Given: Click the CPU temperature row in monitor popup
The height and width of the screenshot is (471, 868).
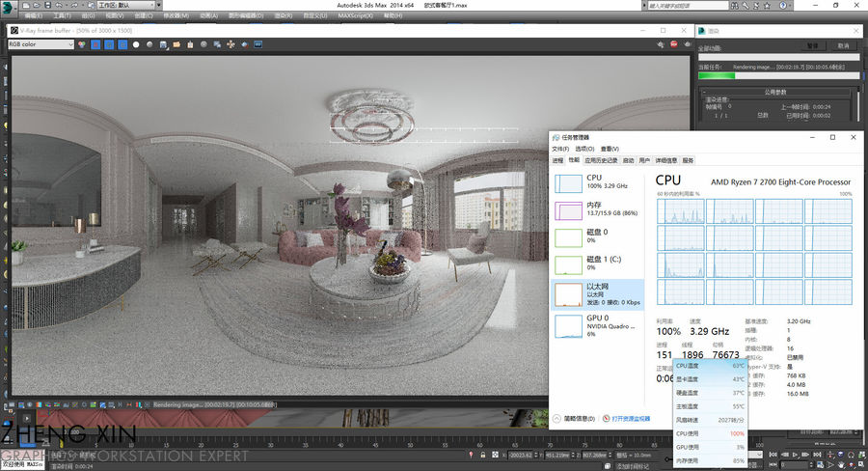Looking at the screenshot, I should click(710, 366).
